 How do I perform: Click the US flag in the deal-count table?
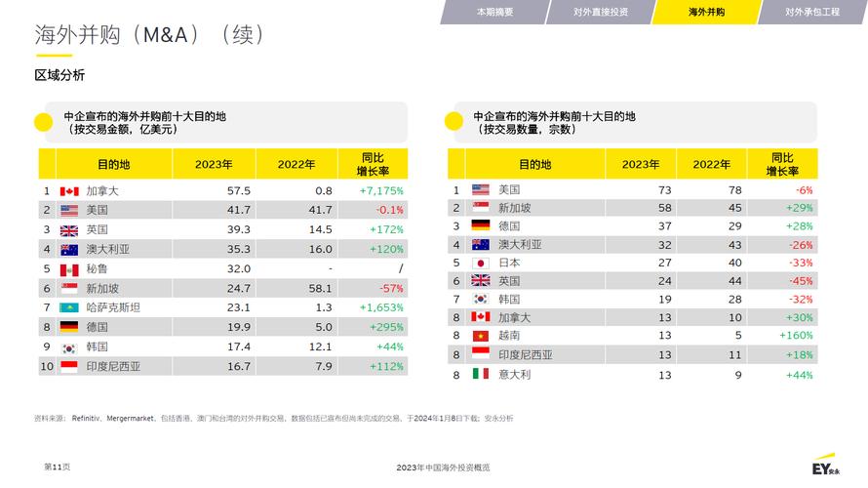(481, 190)
